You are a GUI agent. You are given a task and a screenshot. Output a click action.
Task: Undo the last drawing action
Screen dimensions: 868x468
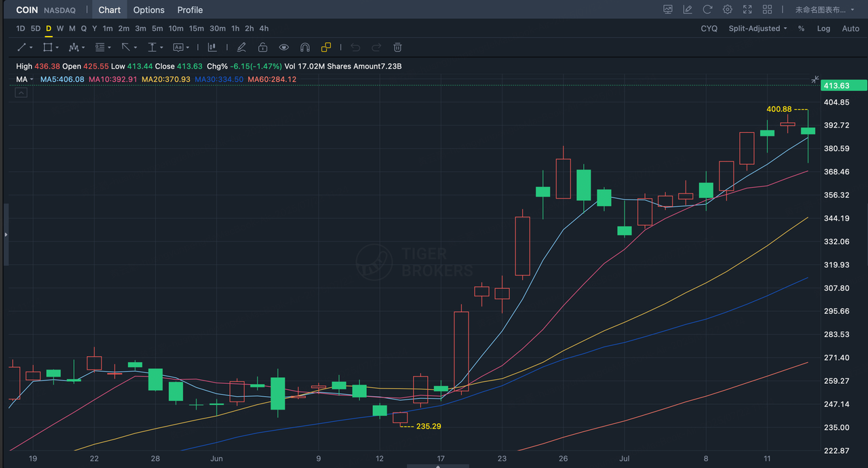pos(355,47)
